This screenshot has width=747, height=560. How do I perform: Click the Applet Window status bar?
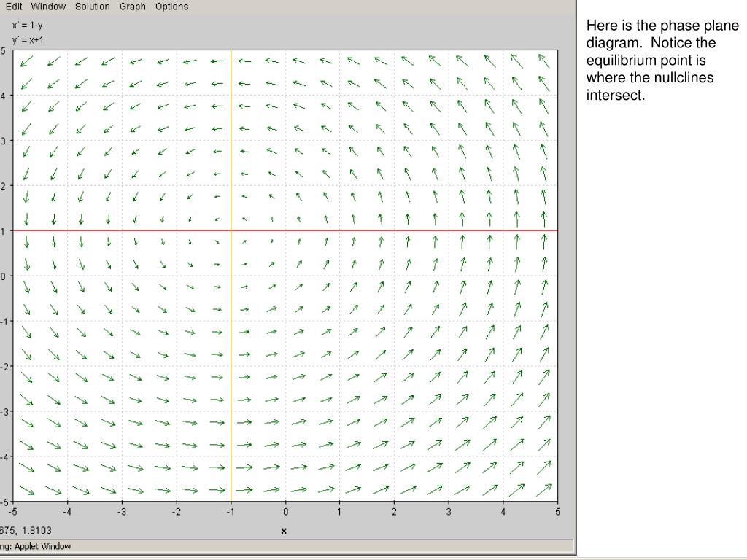pyautogui.click(x=286, y=546)
